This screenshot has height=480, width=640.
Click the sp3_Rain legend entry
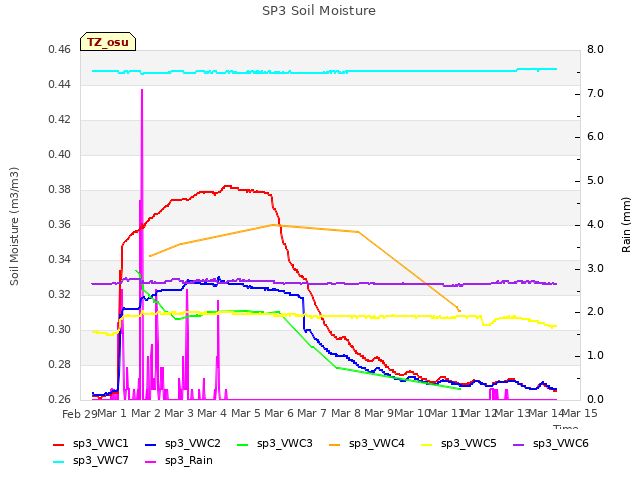click(x=179, y=461)
